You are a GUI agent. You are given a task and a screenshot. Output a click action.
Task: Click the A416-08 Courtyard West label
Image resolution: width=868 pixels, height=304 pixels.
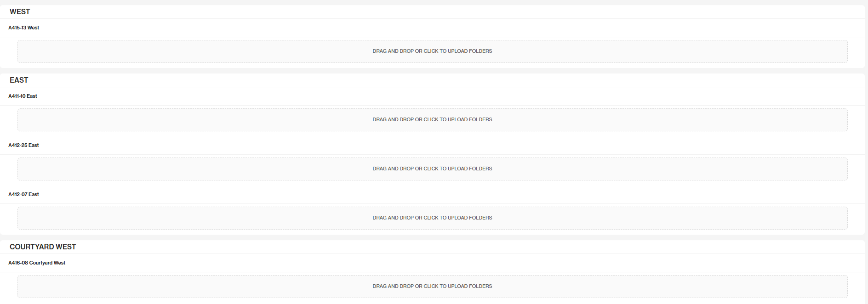pos(37,263)
